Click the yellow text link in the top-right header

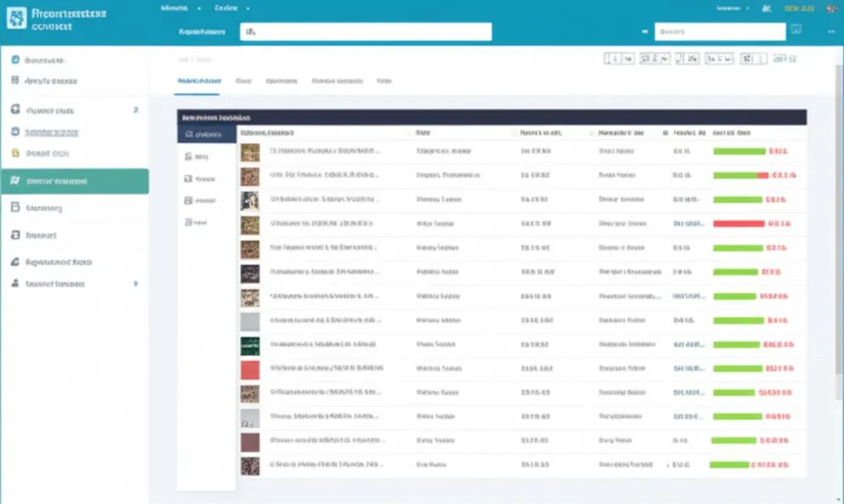coord(799,8)
